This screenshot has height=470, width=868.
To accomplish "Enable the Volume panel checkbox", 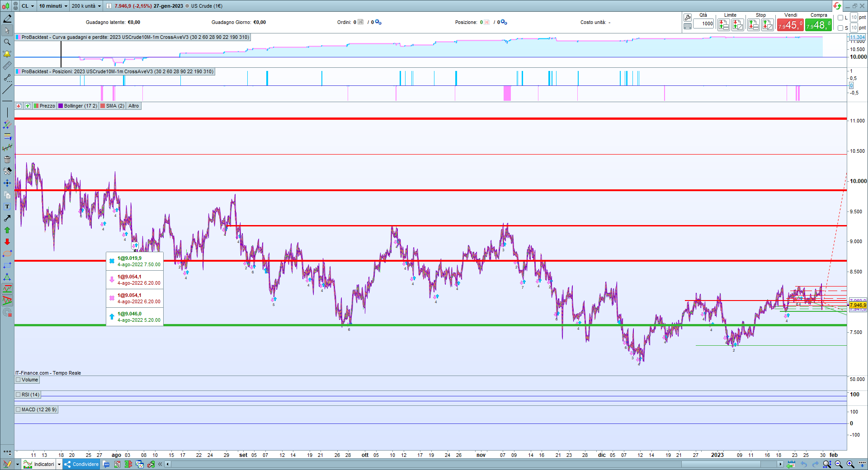I will (18, 380).
